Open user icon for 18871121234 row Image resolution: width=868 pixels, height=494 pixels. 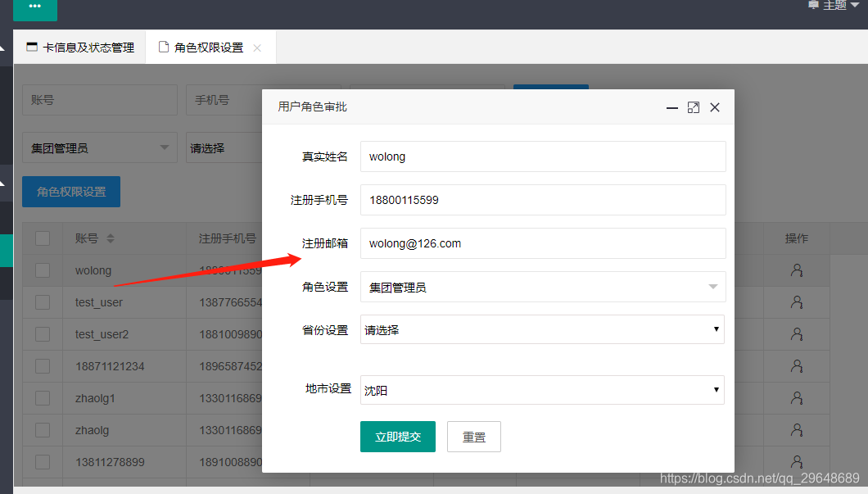(x=797, y=366)
